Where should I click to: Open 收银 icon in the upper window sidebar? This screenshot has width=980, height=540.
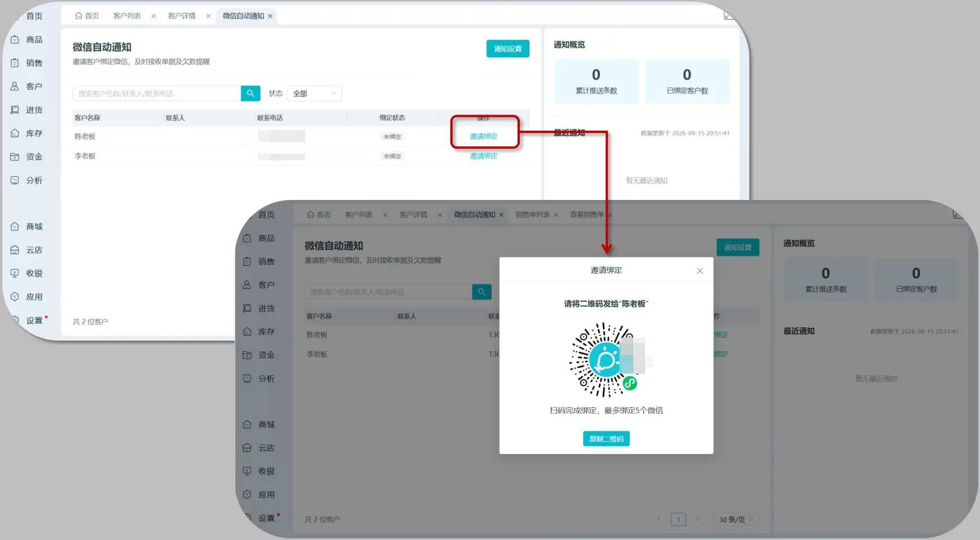click(15, 273)
